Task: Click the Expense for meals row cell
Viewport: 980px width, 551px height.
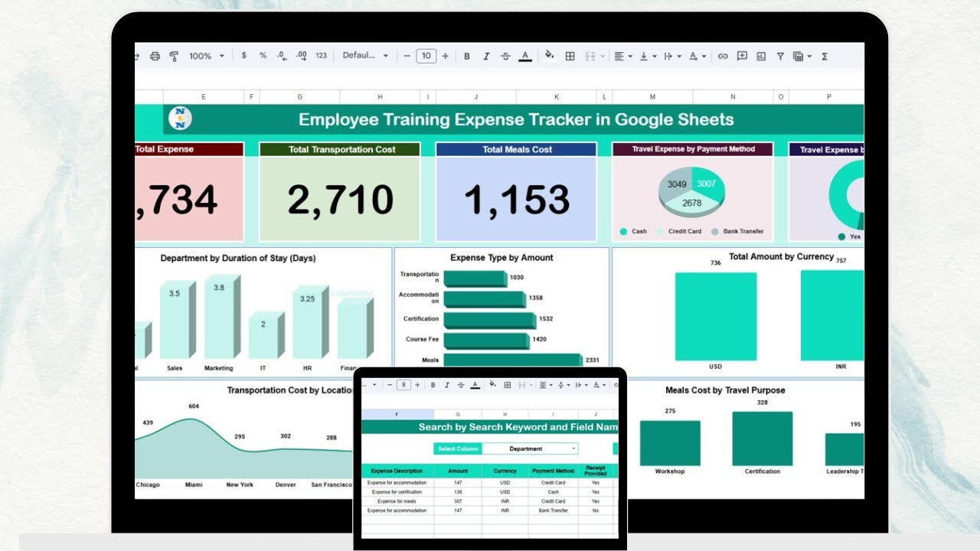Action: point(397,501)
